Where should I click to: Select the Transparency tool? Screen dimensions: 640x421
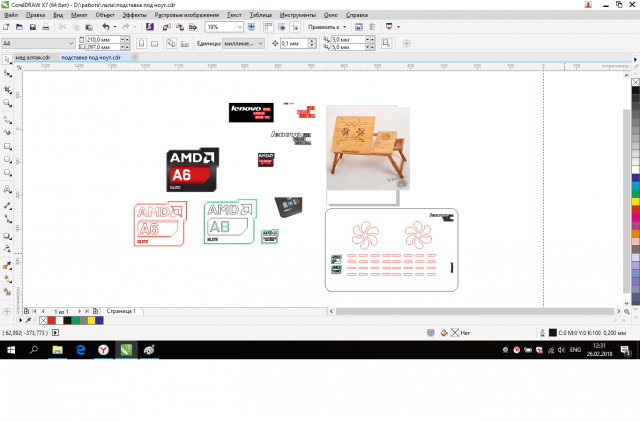7,249
